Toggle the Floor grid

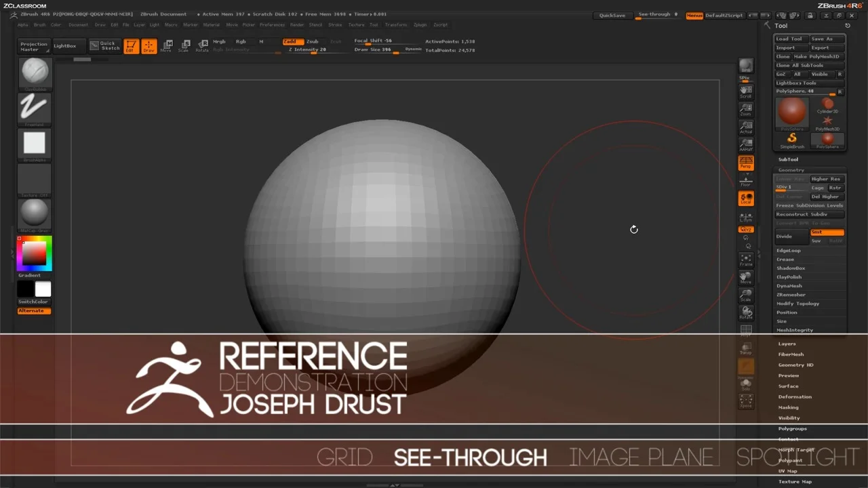point(746,181)
